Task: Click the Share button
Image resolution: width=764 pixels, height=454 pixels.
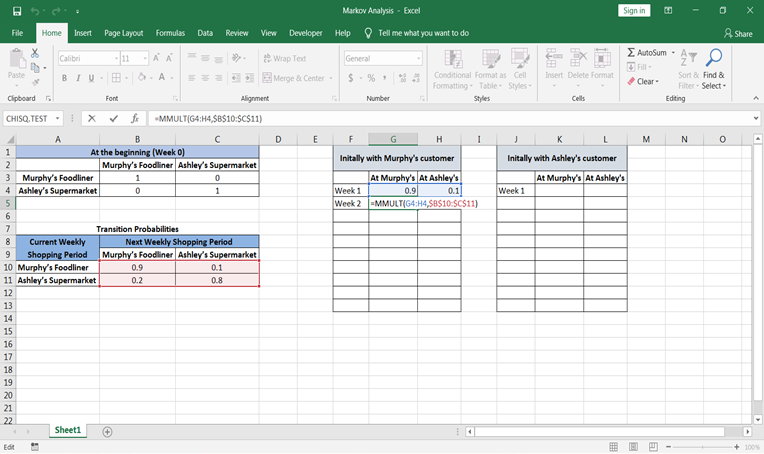Action: pyautogui.click(x=738, y=33)
